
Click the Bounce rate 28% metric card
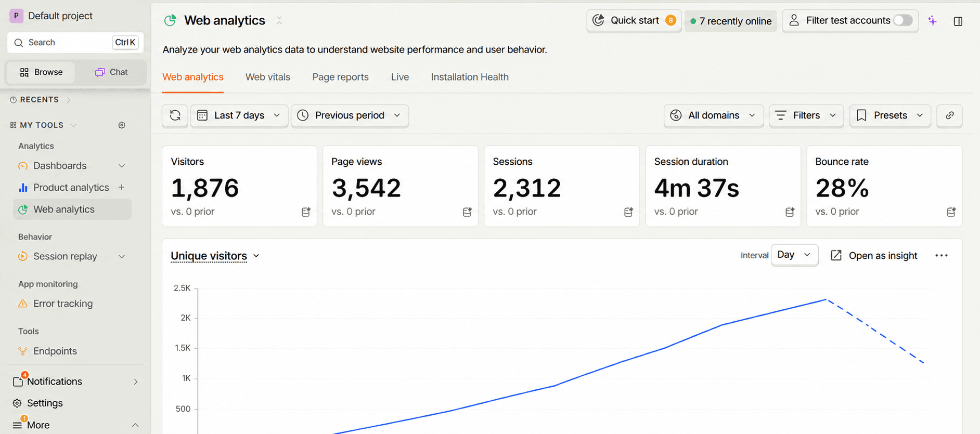884,186
